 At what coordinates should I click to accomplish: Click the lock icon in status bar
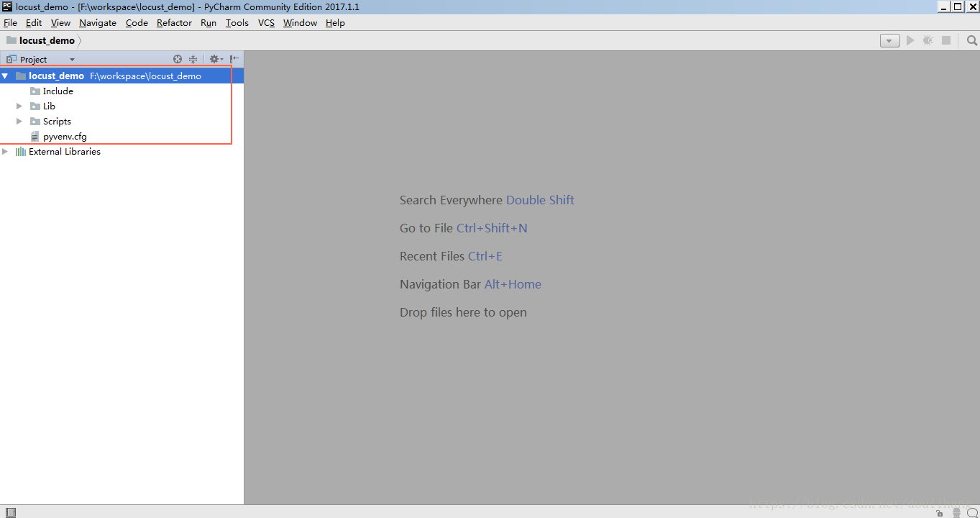940,513
